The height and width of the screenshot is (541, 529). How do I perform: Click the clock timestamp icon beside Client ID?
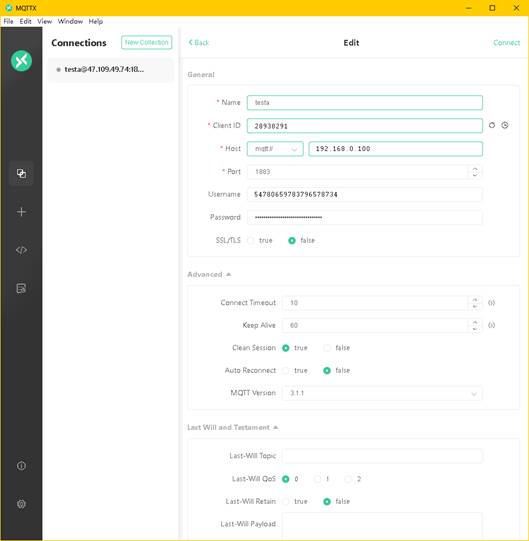coord(505,125)
